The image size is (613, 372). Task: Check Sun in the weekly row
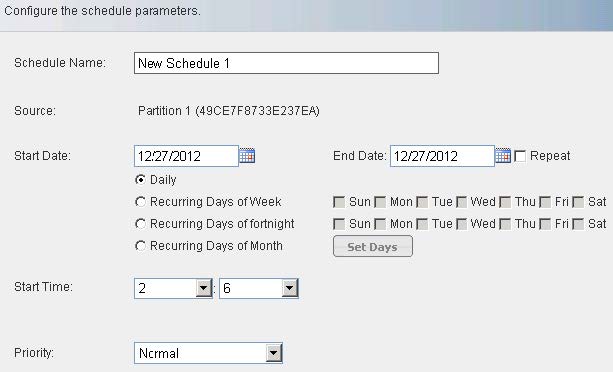[x=339, y=202]
